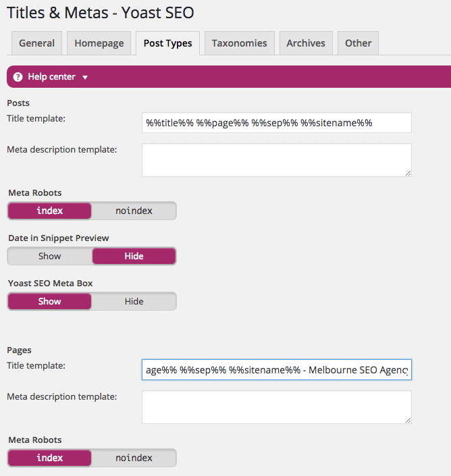The image size is (451, 476).
Task: Expand the Help center dropdown arrow
Action: pyautogui.click(x=85, y=78)
